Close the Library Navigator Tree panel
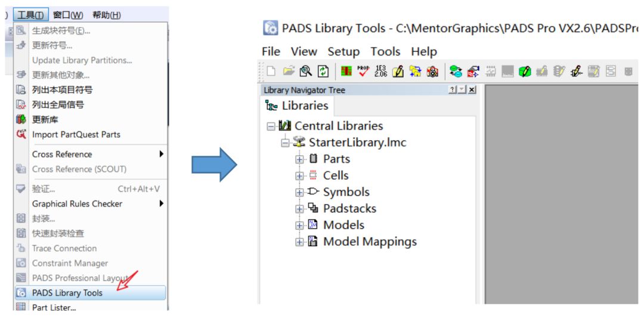 point(472,90)
